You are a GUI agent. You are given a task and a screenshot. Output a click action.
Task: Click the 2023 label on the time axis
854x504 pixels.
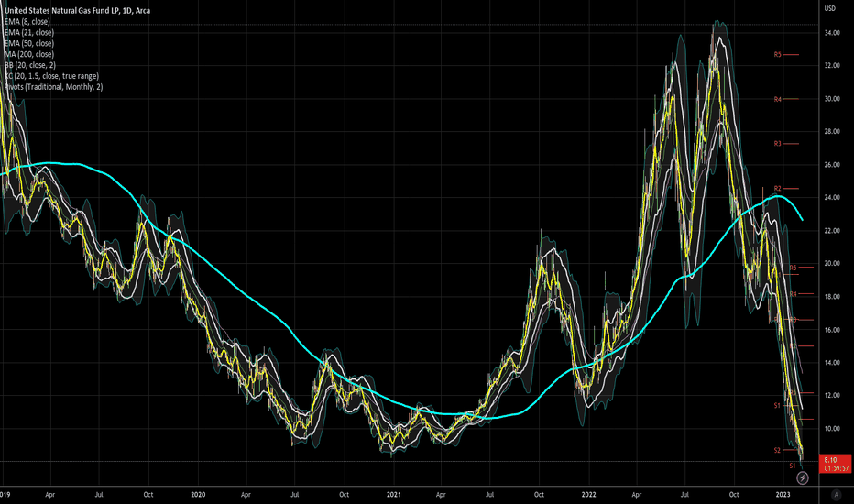point(783,495)
